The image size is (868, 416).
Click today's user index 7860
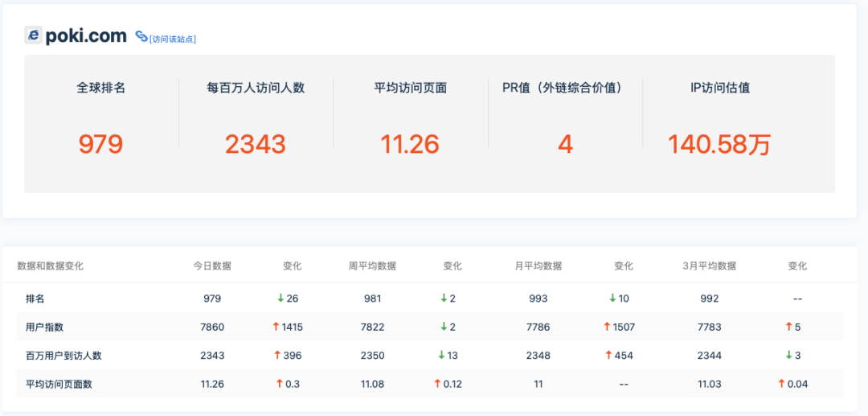point(212,327)
